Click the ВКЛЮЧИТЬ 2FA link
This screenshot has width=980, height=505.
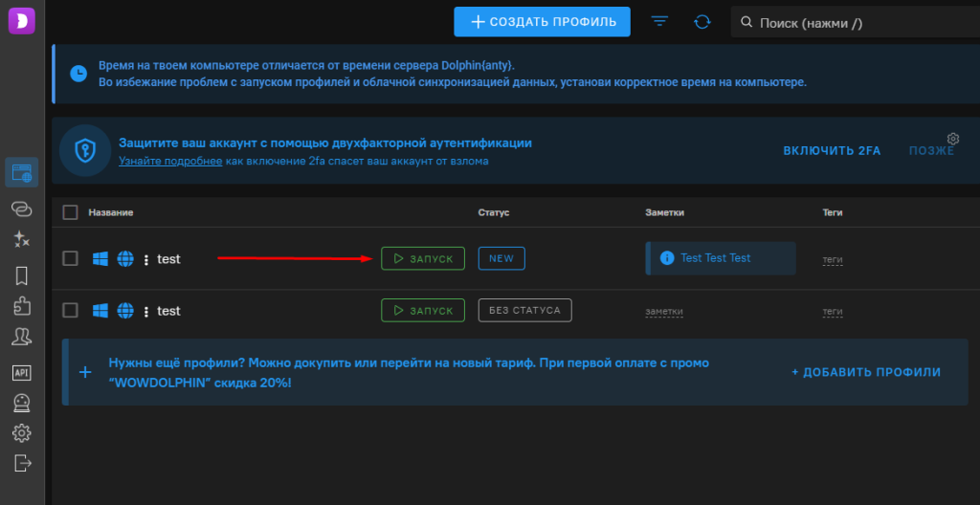coord(831,151)
